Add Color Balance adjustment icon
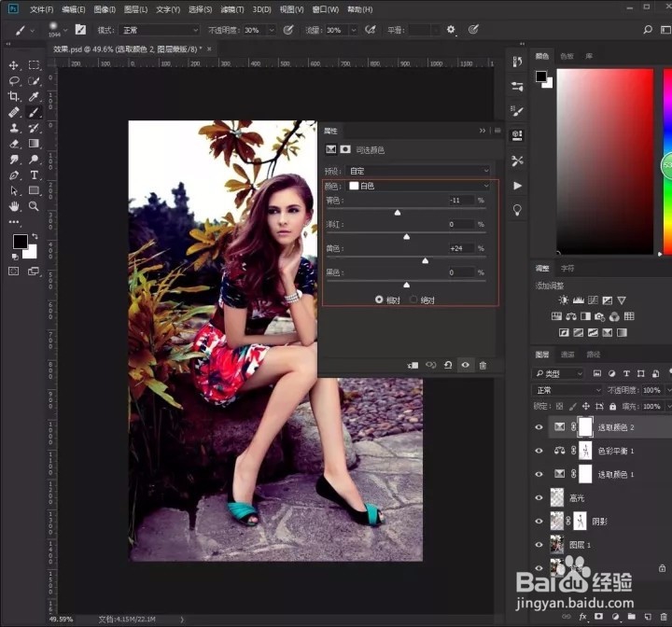 [571, 316]
